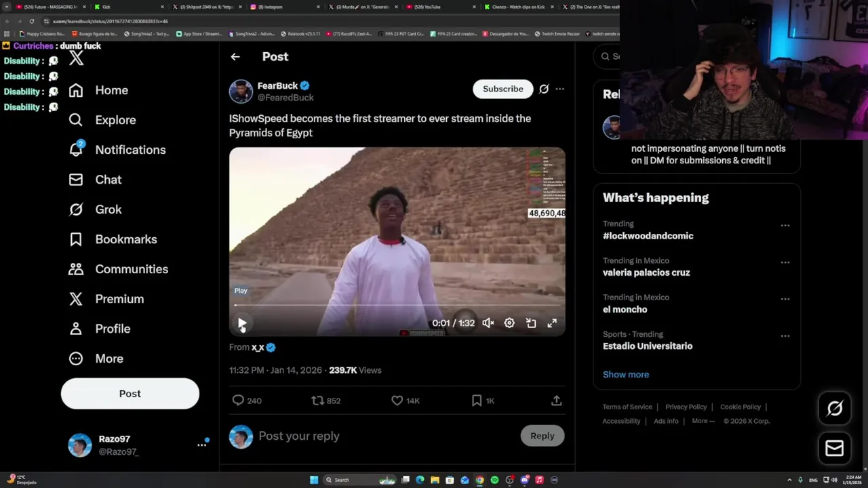
Task: Bookmark the post with 1K bookmarks
Action: coord(483,401)
